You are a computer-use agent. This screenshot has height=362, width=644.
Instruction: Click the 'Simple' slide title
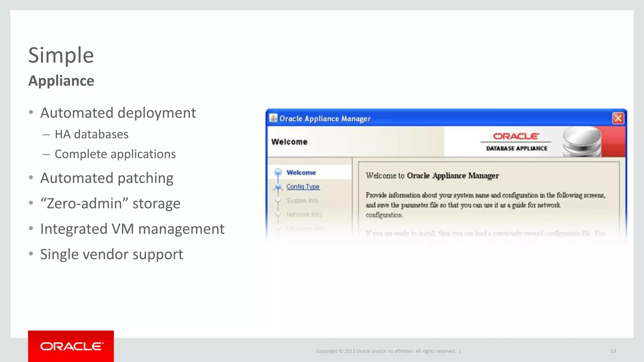point(61,55)
